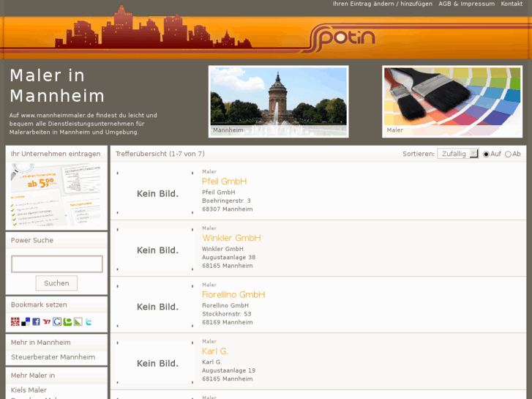
Task: Click Trefferübersicht (1-7 von 7) text
Action: pos(160,154)
